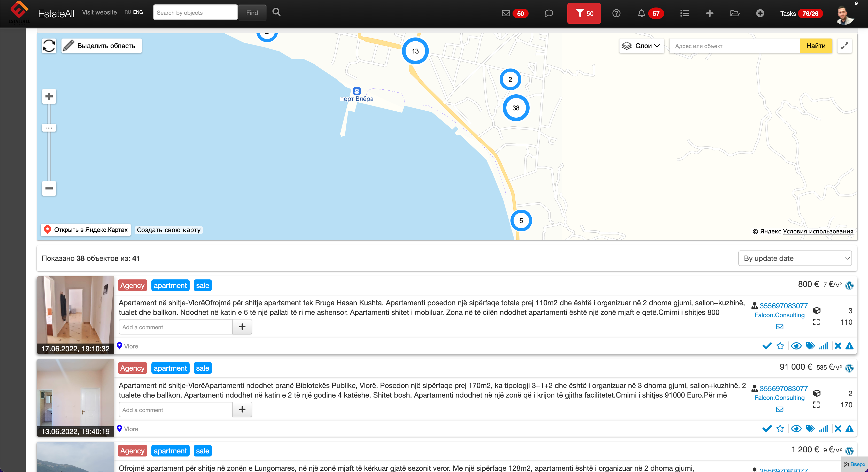Toggle eye icon on the 800 € listing

796,346
